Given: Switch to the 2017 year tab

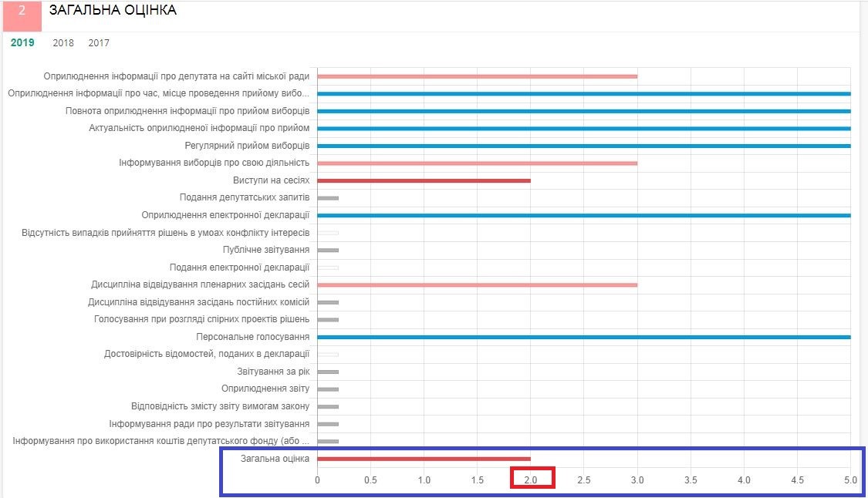Looking at the screenshot, I should pyautogui.click(x=99, y=43).
